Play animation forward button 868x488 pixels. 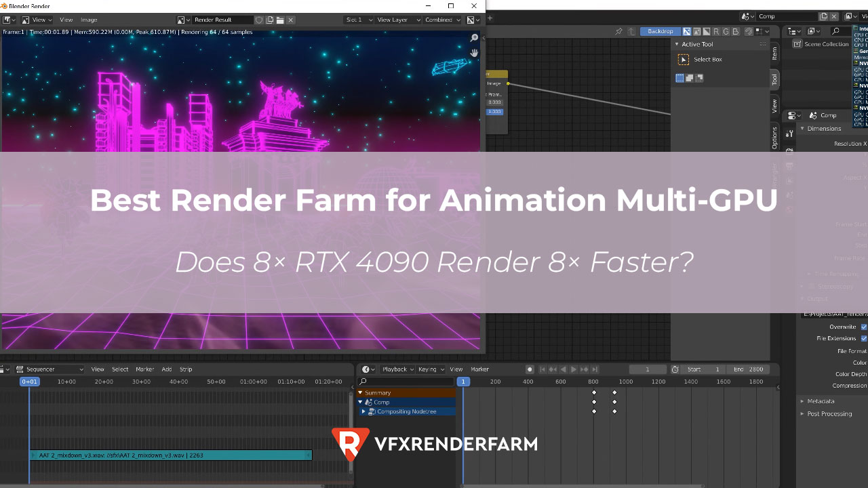pos(574,369)
